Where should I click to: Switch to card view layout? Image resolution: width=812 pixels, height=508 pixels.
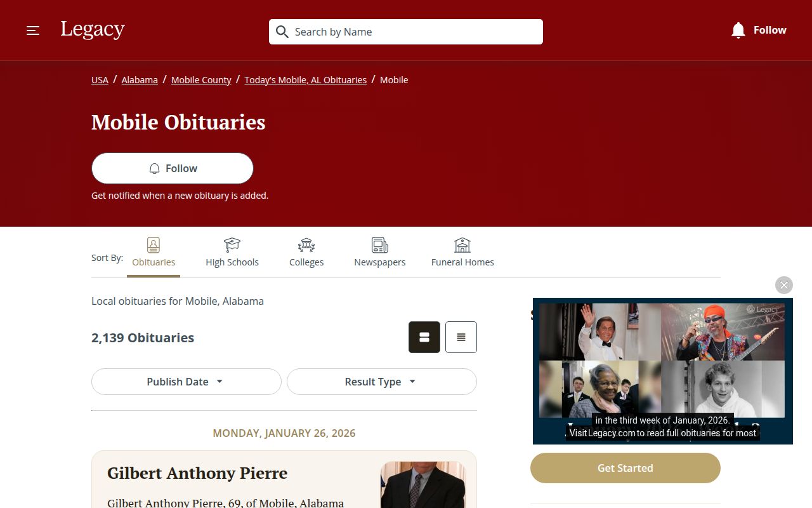pyautogui.click(x=424, y=337)
